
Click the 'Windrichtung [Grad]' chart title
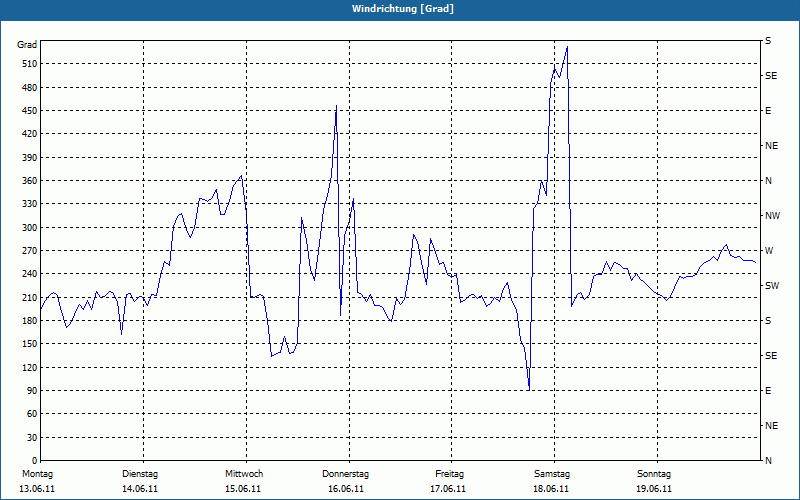click(403, 9)
